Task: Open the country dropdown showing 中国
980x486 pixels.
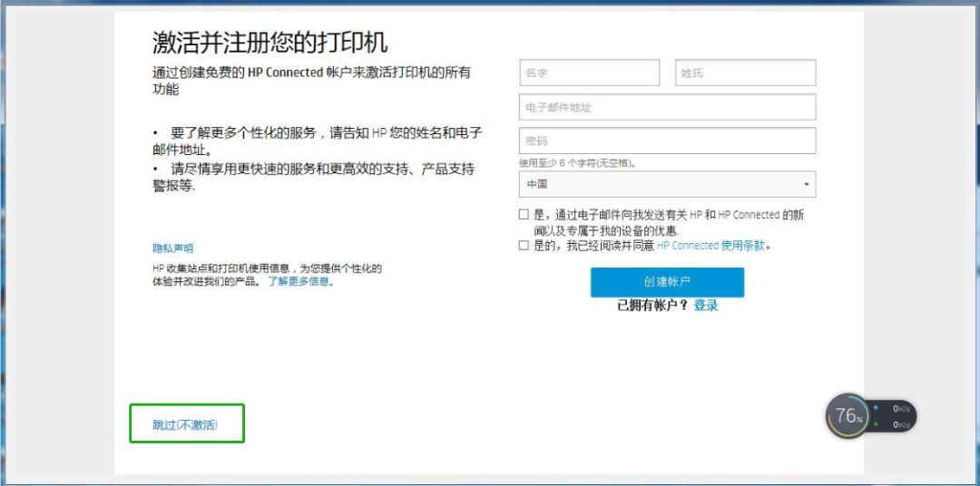Action: coord(668,184)
